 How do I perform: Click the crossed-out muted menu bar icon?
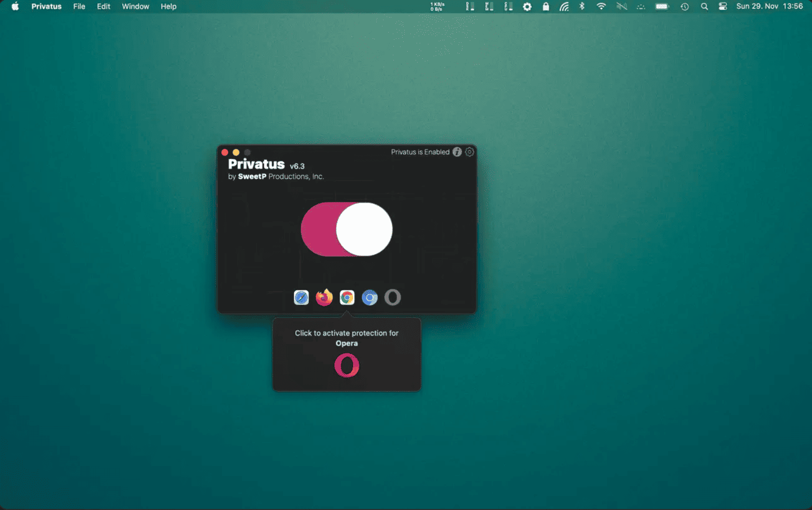(x=622, y=6)
